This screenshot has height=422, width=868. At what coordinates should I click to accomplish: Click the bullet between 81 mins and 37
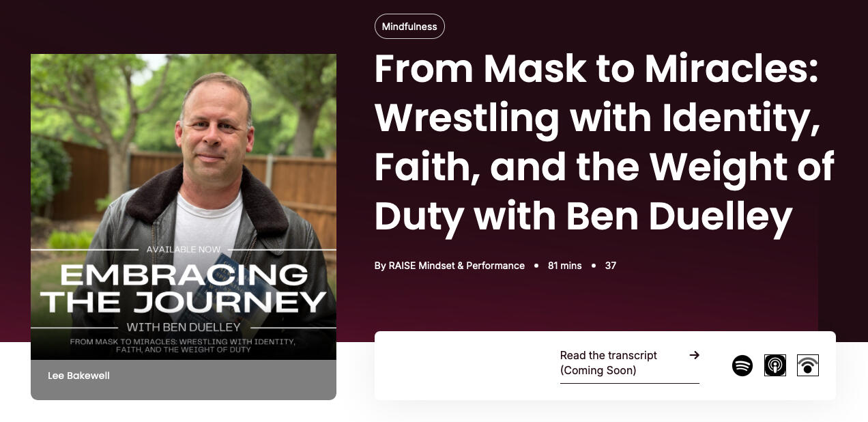click(594, 266)
